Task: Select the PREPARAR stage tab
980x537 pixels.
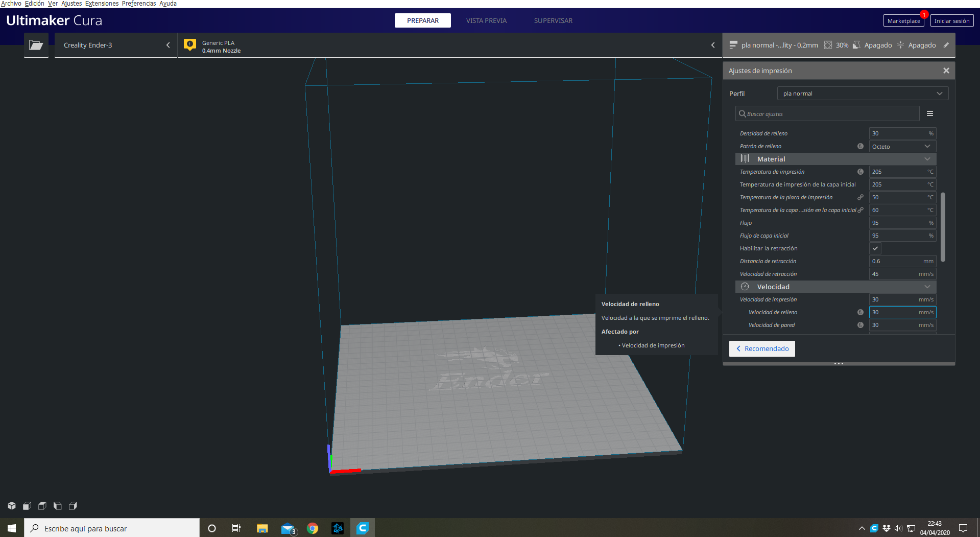Action: (423, 20)
